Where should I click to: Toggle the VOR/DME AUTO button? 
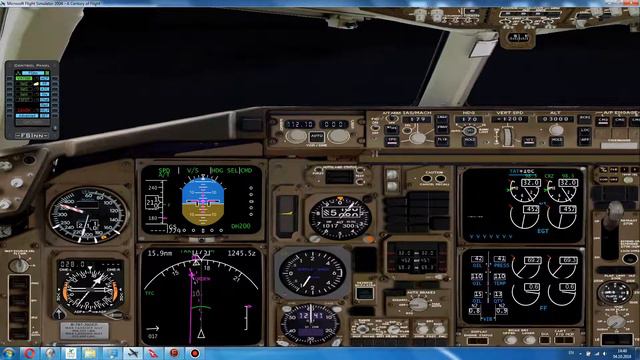(x=317, y=137)
